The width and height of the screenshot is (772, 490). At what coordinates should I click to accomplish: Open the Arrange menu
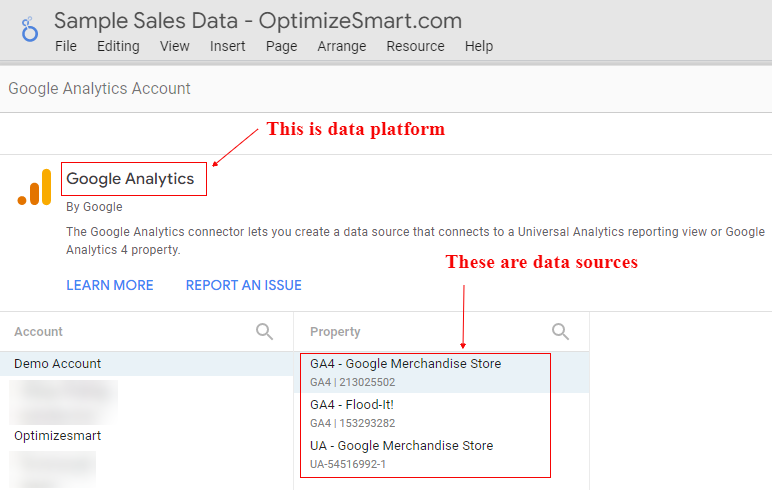pos(342,46)
